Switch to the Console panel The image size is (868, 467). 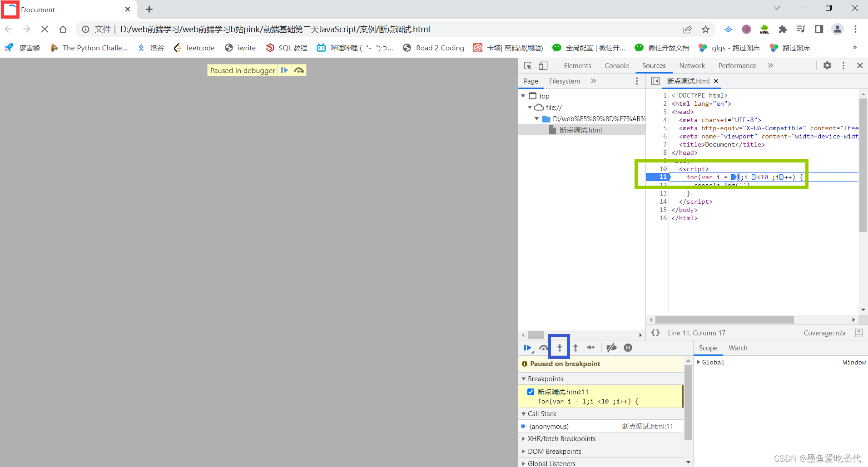[617, 65]
